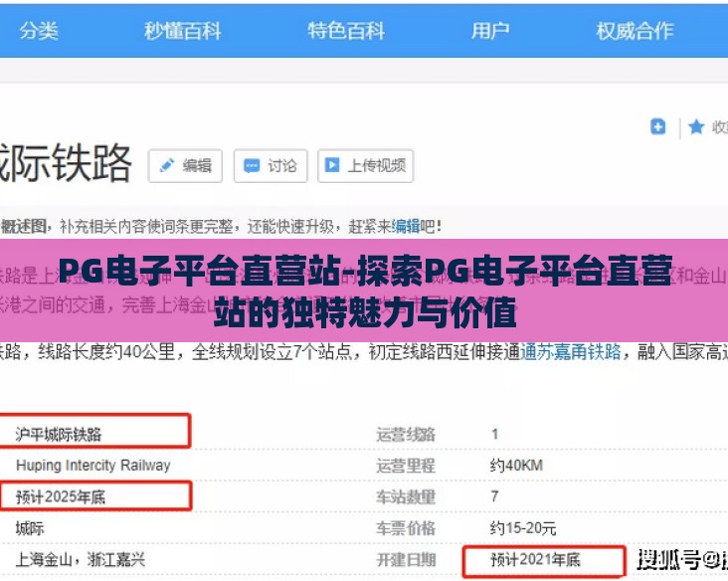The width and height of the screenshot is (728, 581).
Task: Open the 权威合作 navigation item
Action: (x=635, y=31)
